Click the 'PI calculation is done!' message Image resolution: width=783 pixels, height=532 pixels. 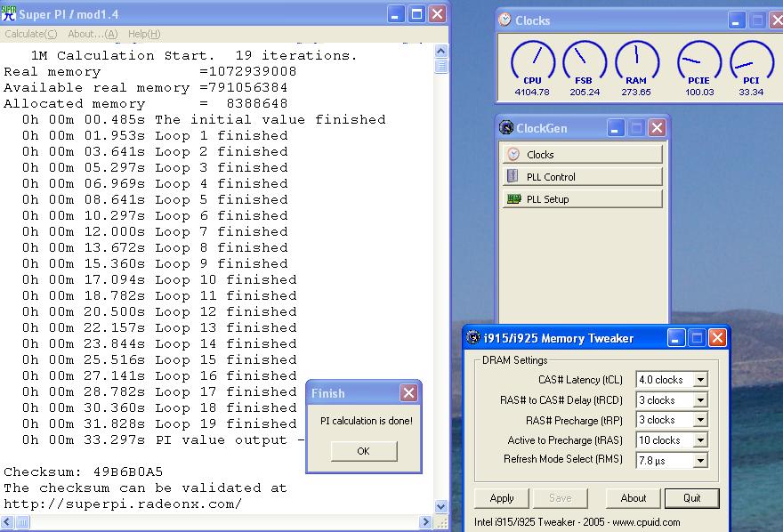click(x=367, y=421)
